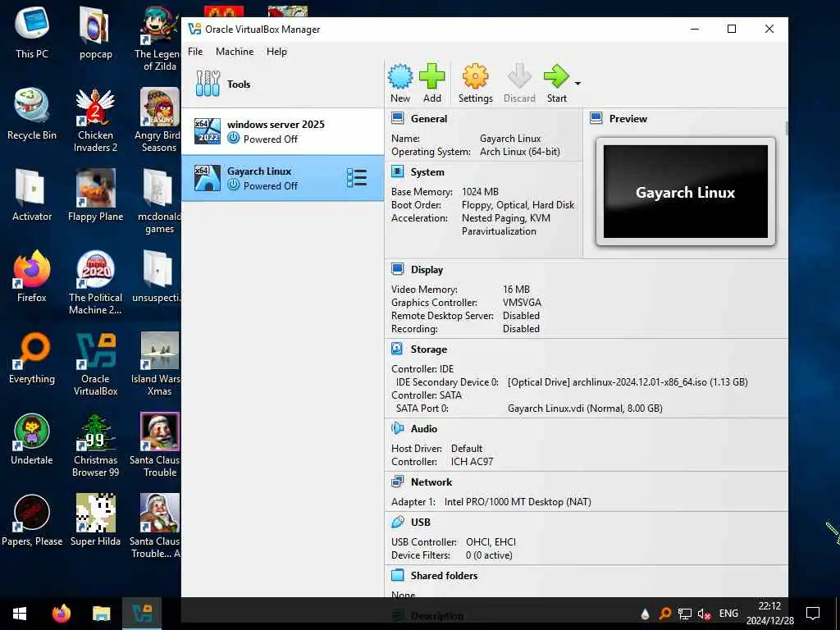840x630 pixels.
Task: Open the Flappy Plane desktop icon
Action: [95, 195]
